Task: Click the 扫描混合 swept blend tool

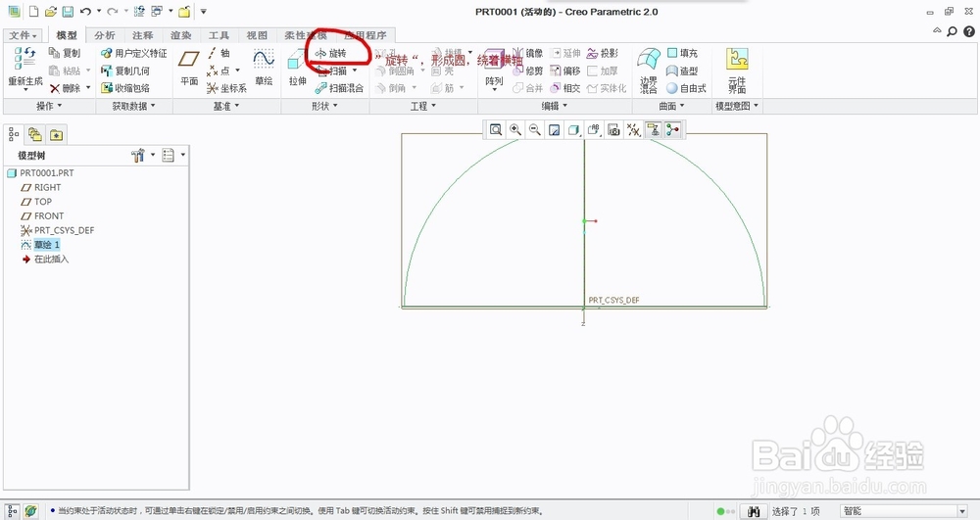Action: coord(339,88)
